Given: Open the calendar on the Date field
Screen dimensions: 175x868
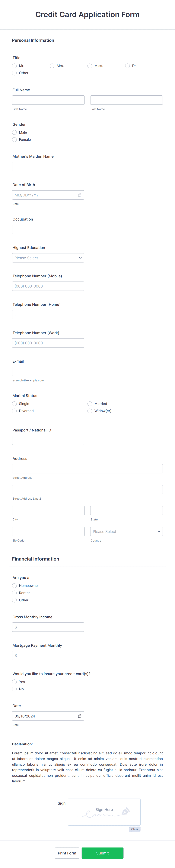Looking at the screenshot, I should 80,716.
